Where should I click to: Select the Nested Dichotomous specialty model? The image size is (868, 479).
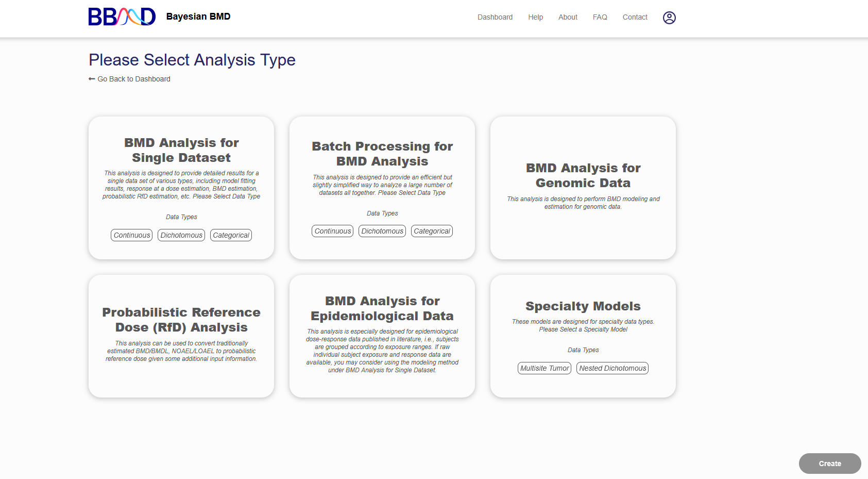tap(612, 368)
